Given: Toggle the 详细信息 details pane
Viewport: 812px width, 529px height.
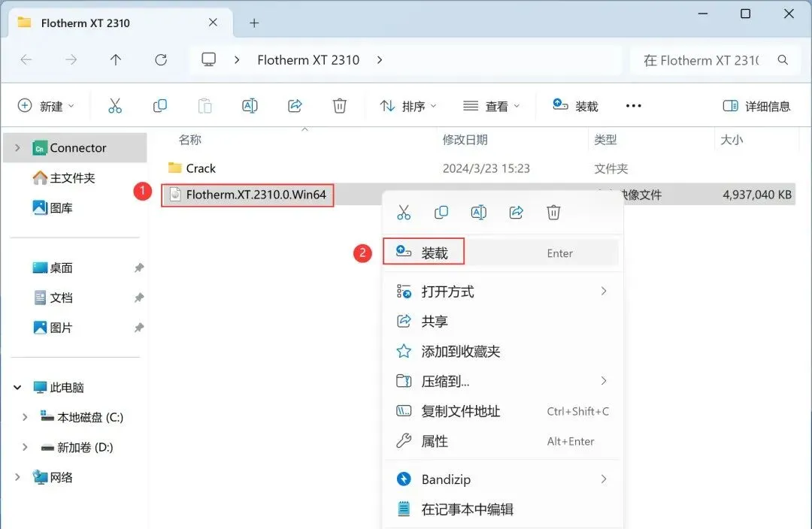Looking at the screenshot, I should pyautogui.click(x=756, y=106).
